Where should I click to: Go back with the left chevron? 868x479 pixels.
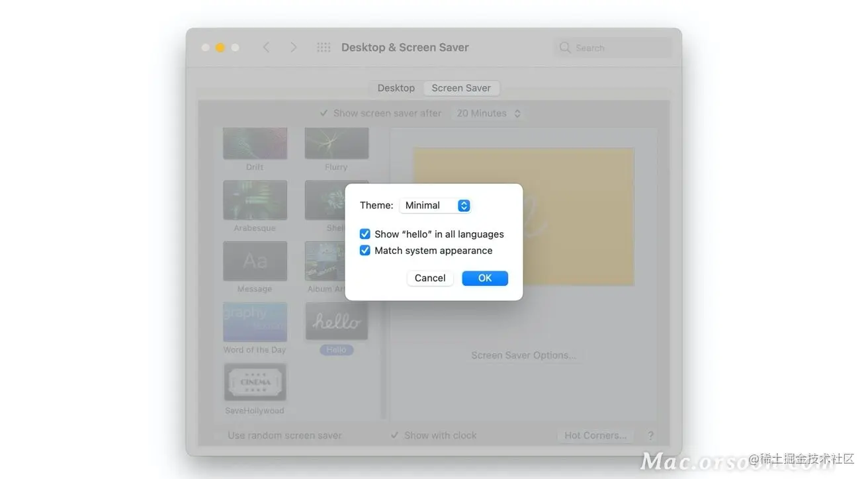(x=266, y=48)
